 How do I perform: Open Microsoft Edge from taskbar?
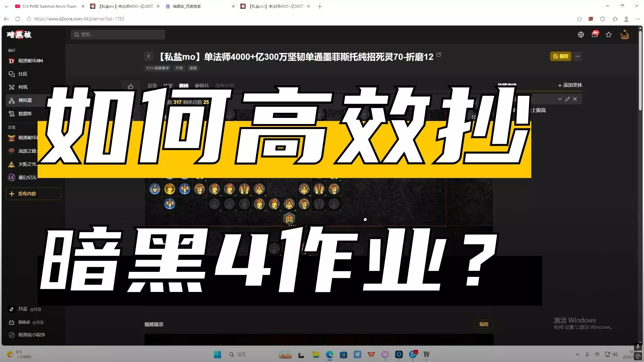tap(330, 355)
